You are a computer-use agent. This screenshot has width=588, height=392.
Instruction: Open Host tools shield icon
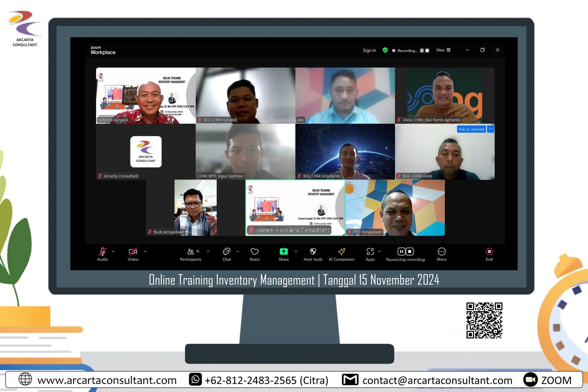313,254
